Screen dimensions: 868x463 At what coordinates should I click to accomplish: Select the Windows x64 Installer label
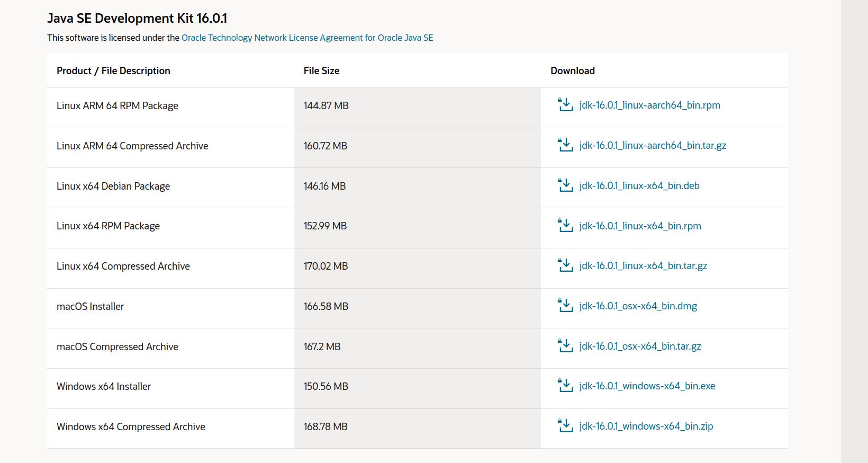pyautogui.click(x=104, y=386)
